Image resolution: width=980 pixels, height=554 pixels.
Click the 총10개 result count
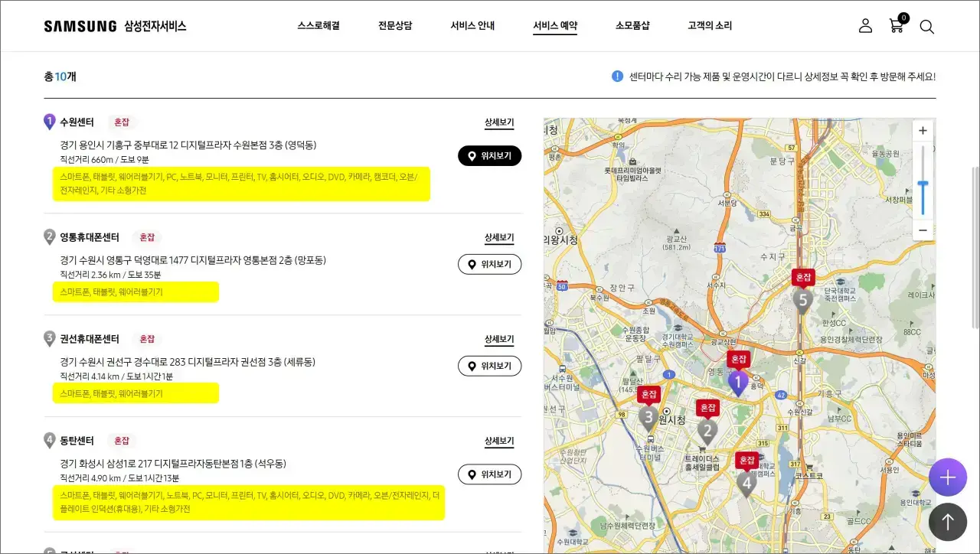pyautogui.click(x=60, y=77)
